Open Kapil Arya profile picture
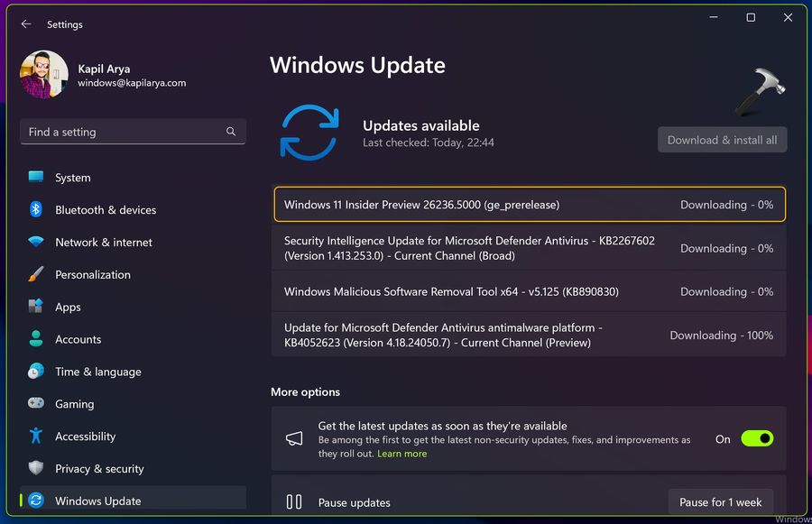This screenshot has height=524, width=812. [44, 75]
